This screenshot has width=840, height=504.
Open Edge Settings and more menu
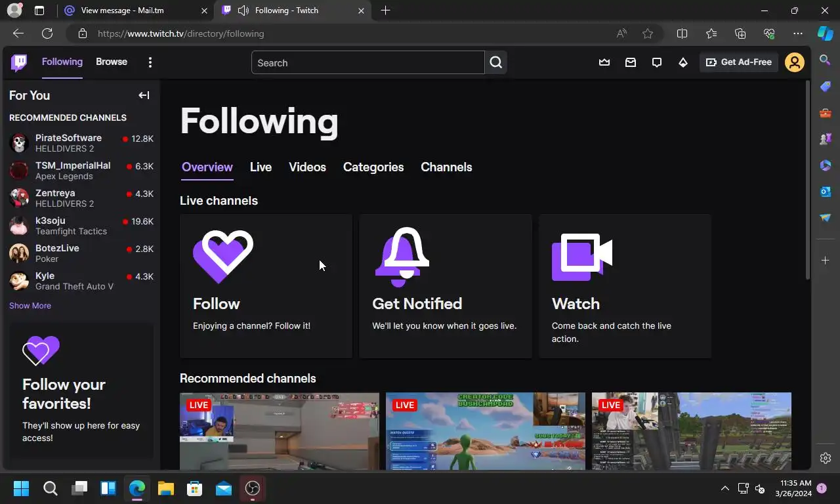pos(798,33)
